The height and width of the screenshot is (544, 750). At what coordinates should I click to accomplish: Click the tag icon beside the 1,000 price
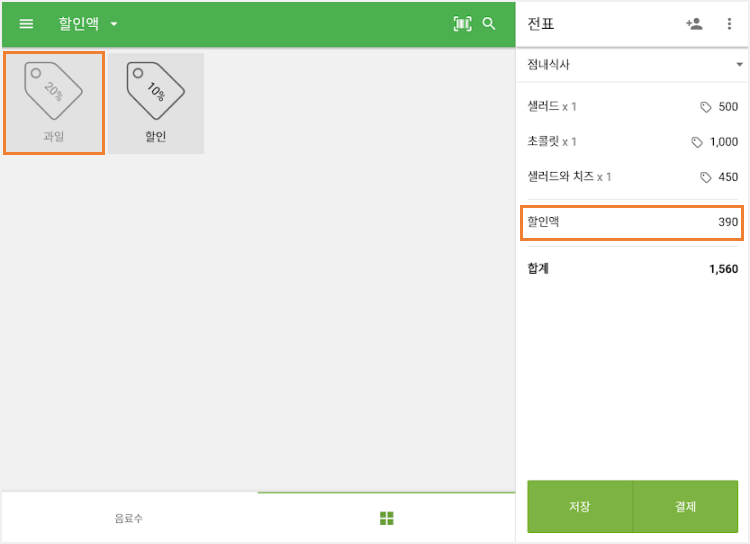pos(697,142)
